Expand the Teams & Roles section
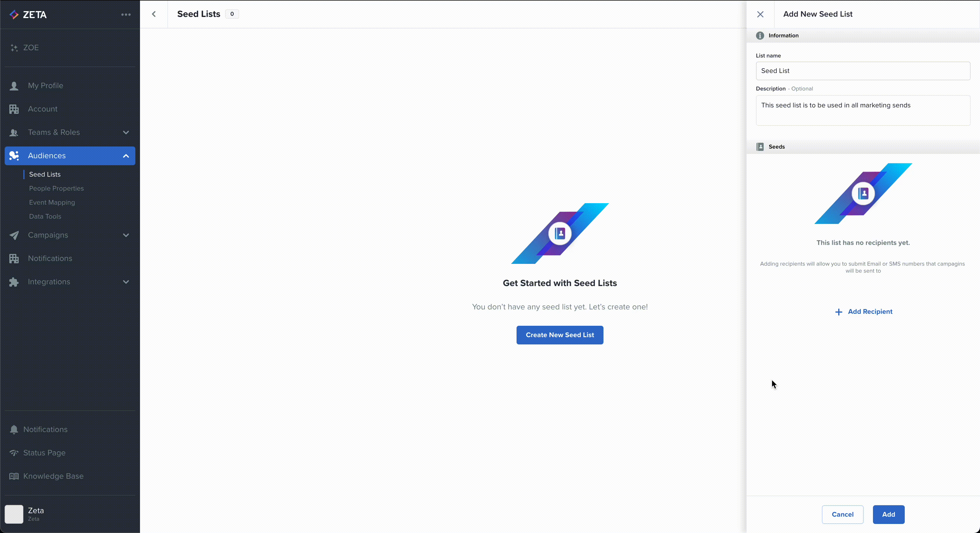The height and width of the screenshot is (533, 980). coord(125,133)
